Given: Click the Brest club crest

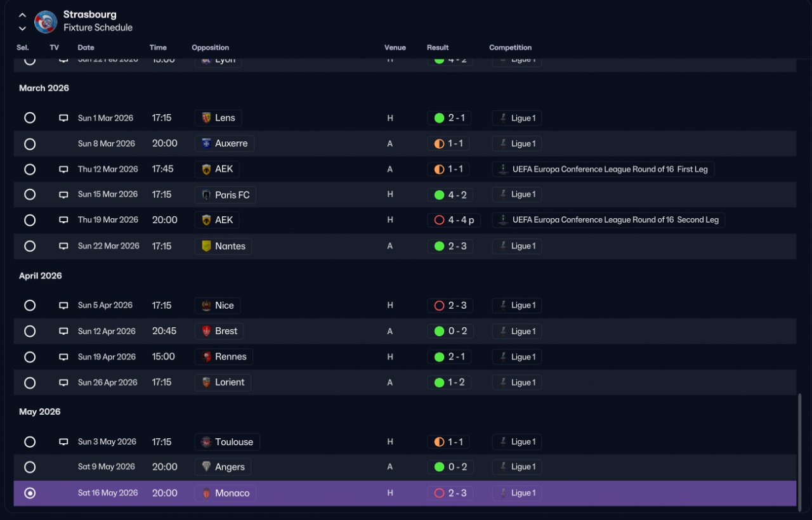Looking at the screenshot, I should 206,331.
